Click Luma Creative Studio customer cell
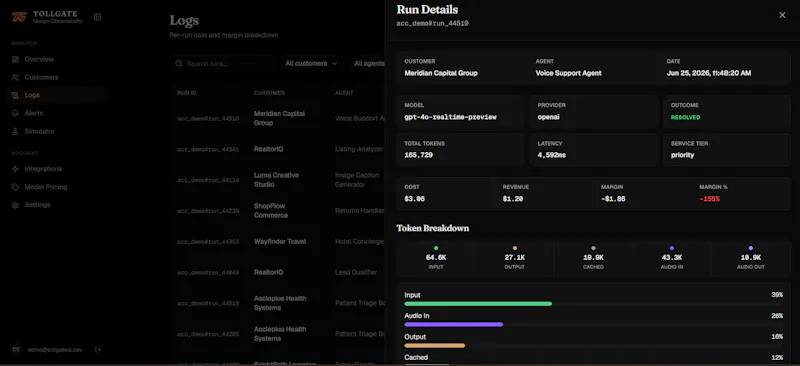 pyautogui.click(x=276, y=180)
